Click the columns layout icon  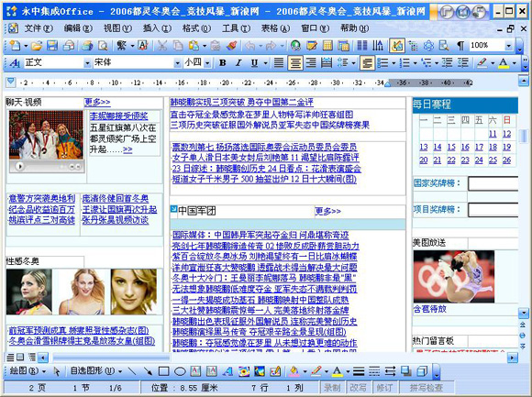362,45
